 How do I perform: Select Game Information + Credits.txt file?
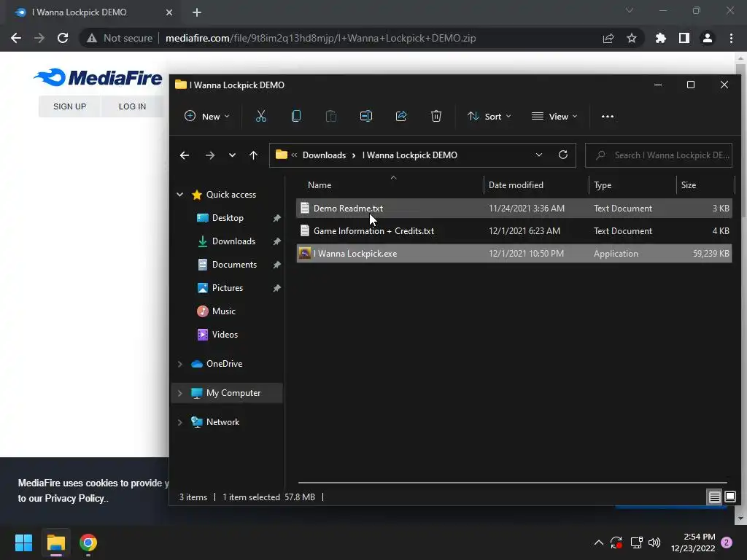[514, 231]
